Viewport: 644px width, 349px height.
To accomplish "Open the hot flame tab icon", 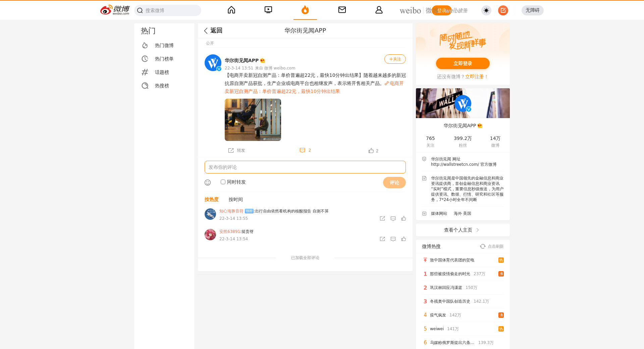I will 305,10.
